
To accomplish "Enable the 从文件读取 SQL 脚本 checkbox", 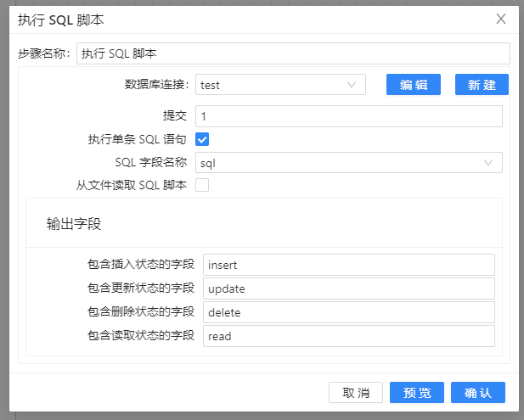I will click(202, 185).
